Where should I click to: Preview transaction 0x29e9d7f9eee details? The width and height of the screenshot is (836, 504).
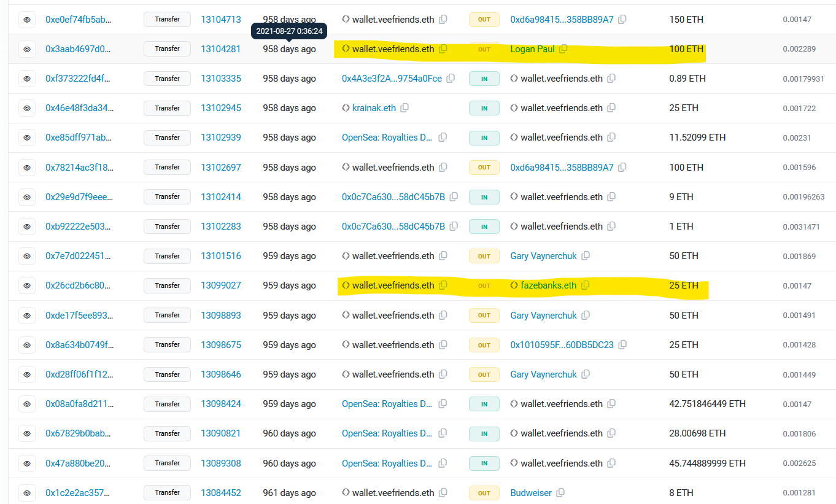click(x=27, y=197)
